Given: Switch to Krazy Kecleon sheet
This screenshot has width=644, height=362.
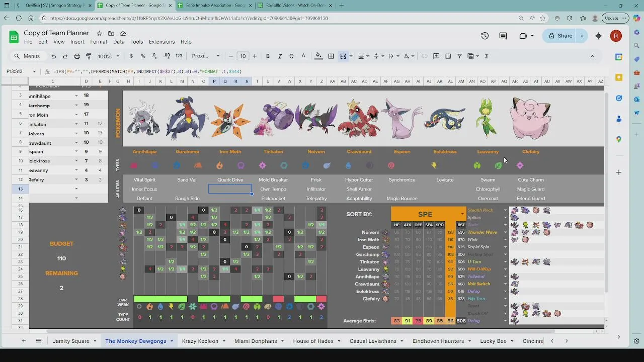Looking at the screenshot, I should click(x=200, y=341).
